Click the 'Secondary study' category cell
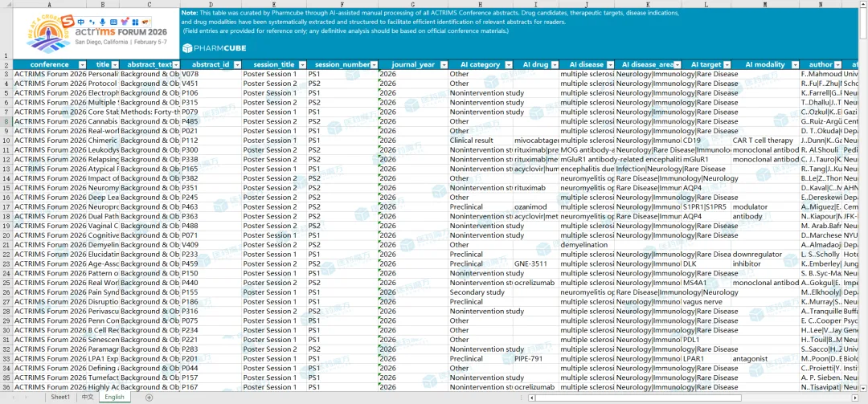 coord(481,292)
